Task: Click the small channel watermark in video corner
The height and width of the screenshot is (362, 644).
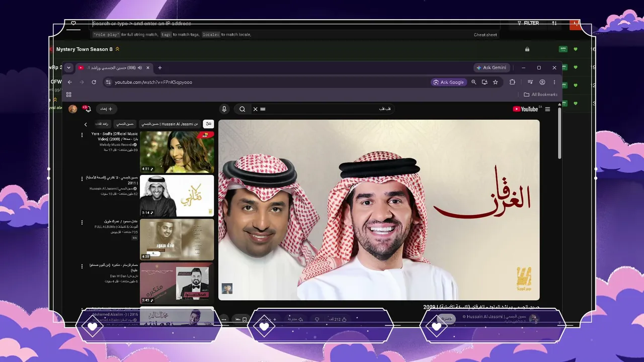Action: pos(227,289)
